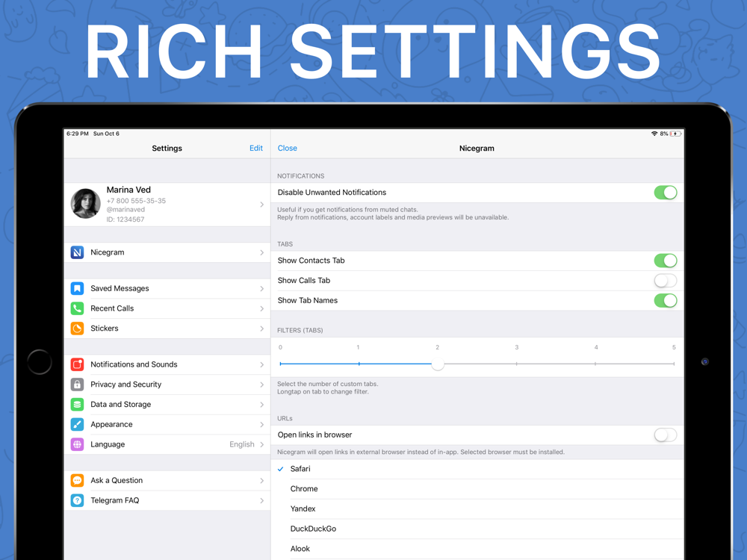747x560 pixels.
Task: Click the Ask a Question chat icon
Action: [x=77, y=480]
